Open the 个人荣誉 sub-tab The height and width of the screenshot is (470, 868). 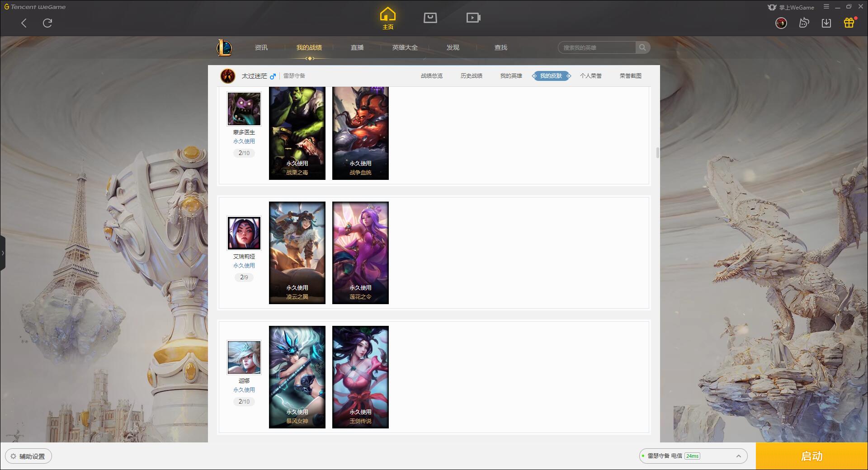pyautogui.click(x=591, y=76)
